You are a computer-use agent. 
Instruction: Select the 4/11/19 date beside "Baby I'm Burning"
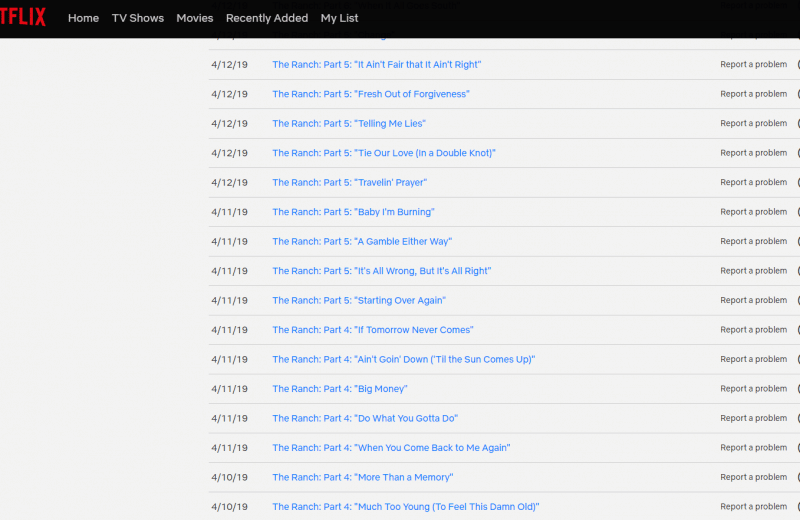(230, 212)
